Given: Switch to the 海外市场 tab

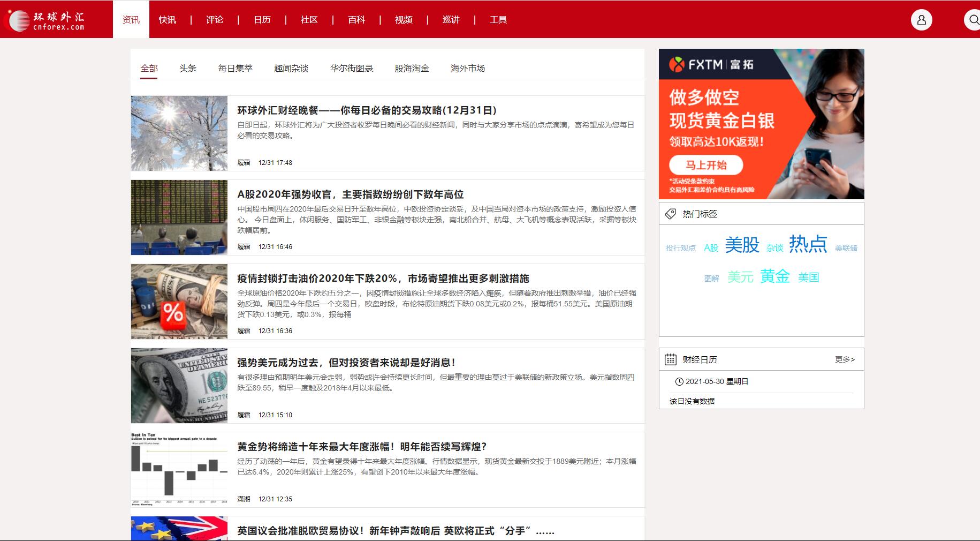Looking at the screenshot, I should tap(468, 69).
